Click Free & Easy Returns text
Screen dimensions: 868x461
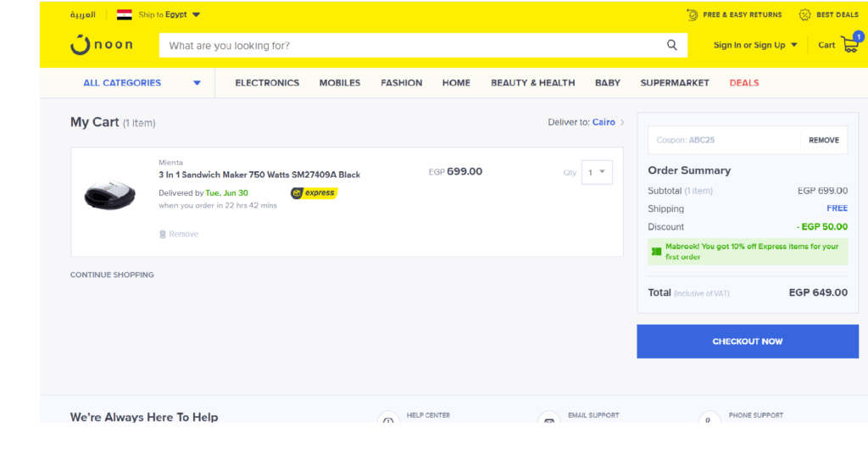tap(743, 15)
